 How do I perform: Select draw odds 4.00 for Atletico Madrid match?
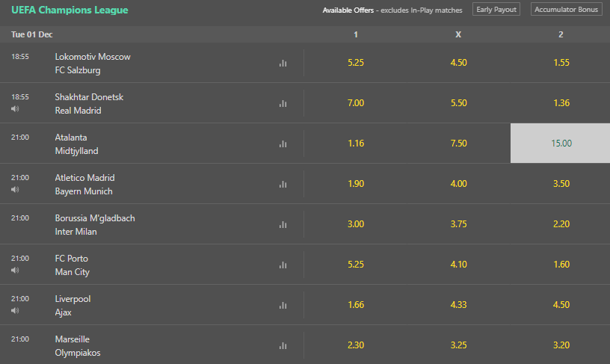tap(458, 184)
